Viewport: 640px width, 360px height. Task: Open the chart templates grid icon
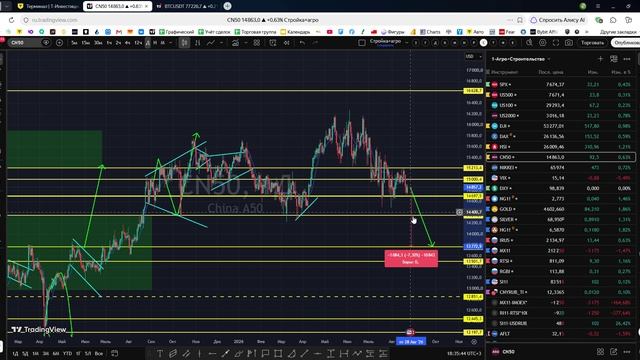pyautogui.click(x=257, y=43)
